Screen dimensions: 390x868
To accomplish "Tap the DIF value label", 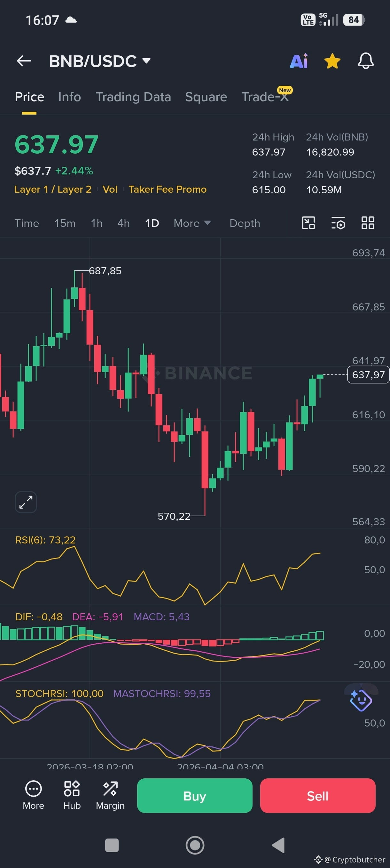I will click(39, 617).
